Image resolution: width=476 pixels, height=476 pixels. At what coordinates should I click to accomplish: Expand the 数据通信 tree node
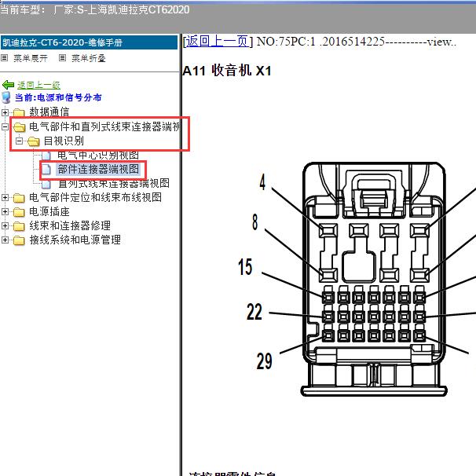[x=5, y=112]
